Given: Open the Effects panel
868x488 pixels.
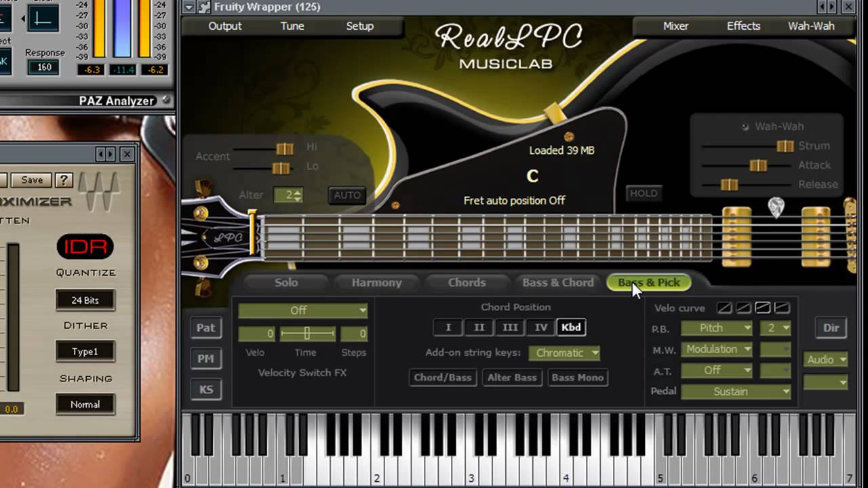Looking at the screenshot, I should (743, 26).
